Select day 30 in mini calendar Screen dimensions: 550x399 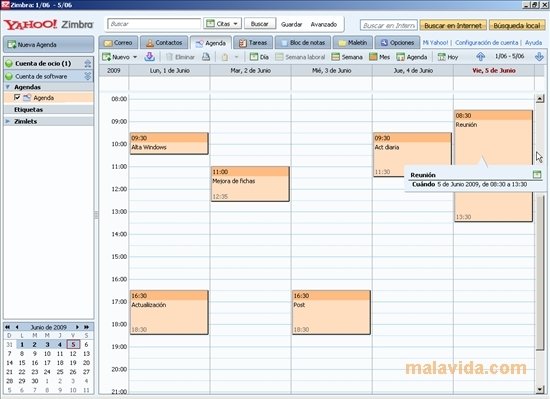click(34, 381)
